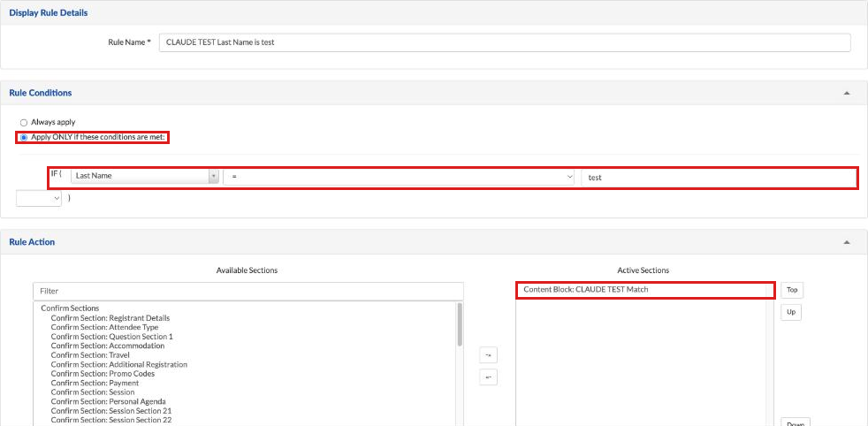
Task: Select Confirm Section: Question Section 1
Action: (112, 337)
